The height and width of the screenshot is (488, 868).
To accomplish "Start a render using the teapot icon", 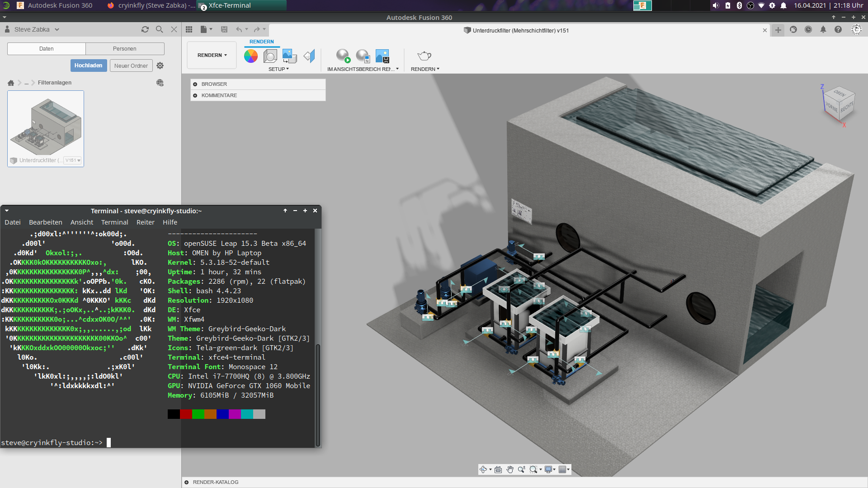I will coord(424,56).
